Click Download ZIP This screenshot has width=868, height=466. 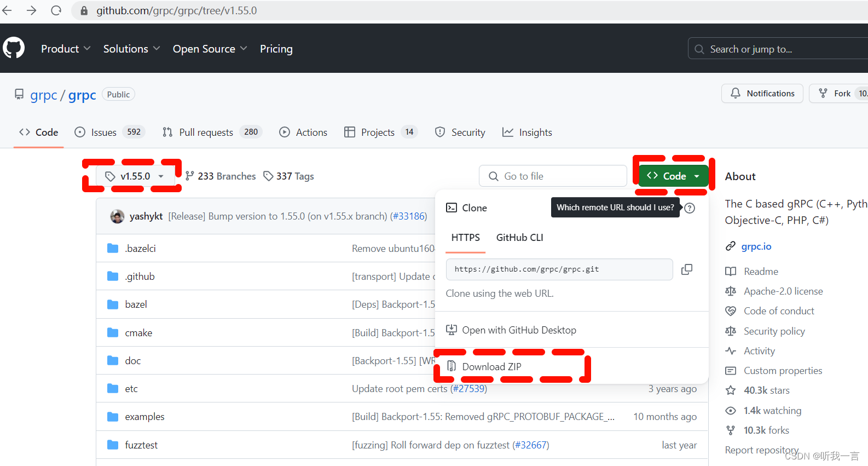[491, 366]
